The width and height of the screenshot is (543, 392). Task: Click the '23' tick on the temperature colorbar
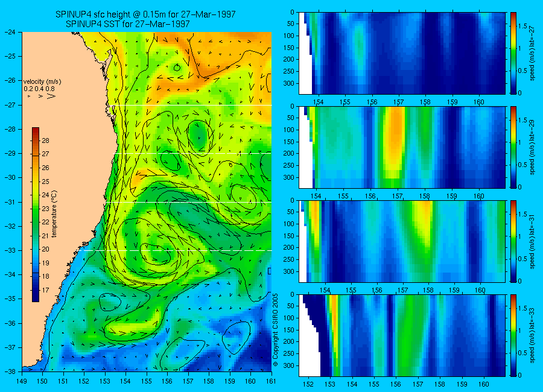pyautogui.click(x=45, y=209)
